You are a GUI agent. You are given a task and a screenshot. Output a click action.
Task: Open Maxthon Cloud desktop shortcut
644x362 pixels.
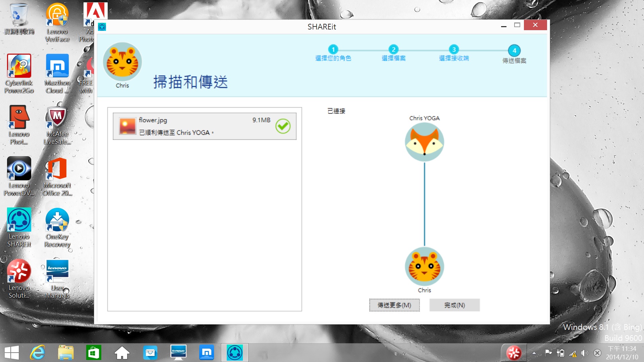pos(57,74)
